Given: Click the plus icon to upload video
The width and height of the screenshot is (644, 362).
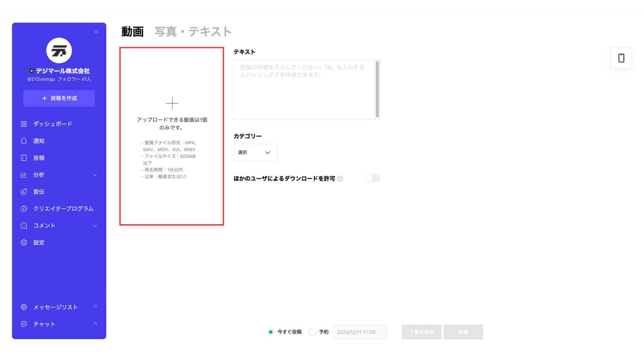Looking at the screenshot, I should click(172, 103).
